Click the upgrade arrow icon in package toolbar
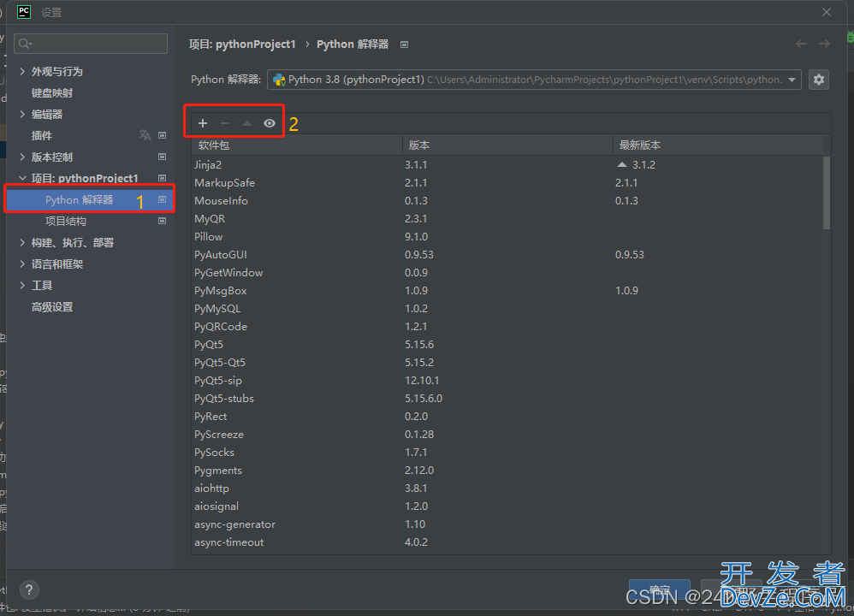This screenshot has height=616, width=854. click(247, 123)
